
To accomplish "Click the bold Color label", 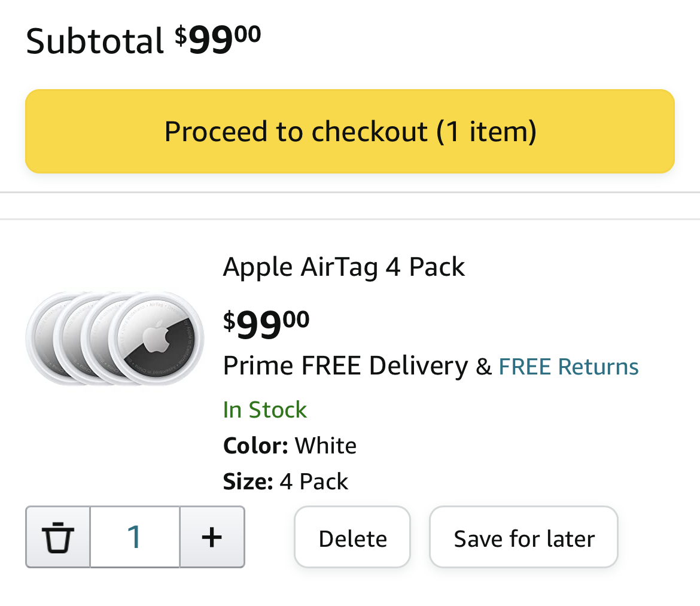I will click(255, 446).
